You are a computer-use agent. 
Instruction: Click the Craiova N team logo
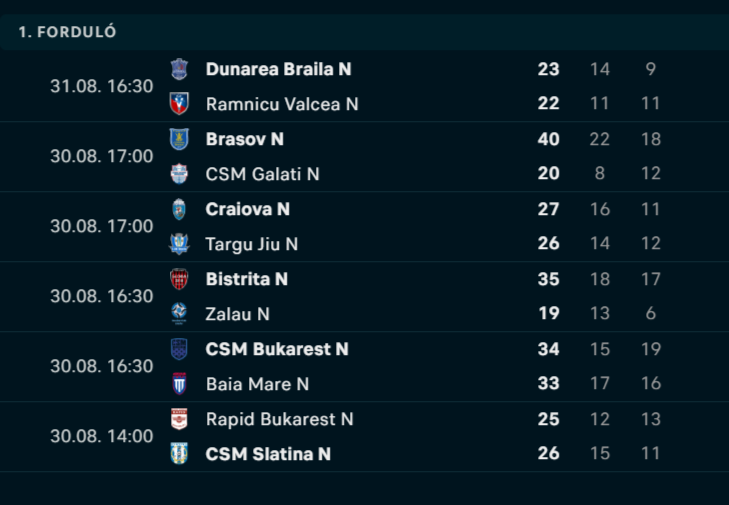[179, 209]
